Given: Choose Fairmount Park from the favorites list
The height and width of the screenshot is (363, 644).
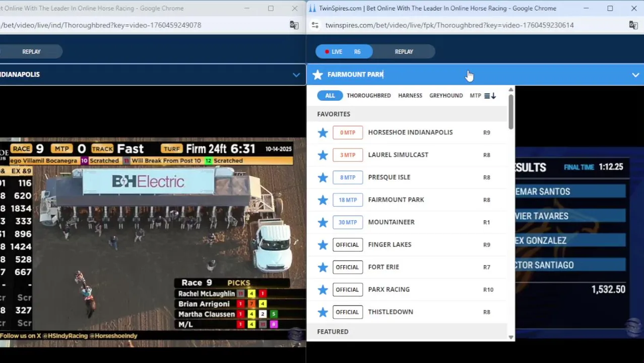Looking at the screenshot, I should 396,200.
